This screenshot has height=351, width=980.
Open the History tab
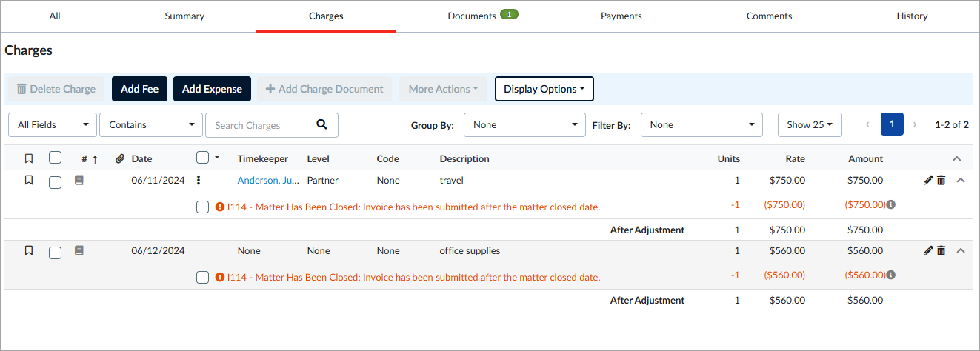[912, 16]
